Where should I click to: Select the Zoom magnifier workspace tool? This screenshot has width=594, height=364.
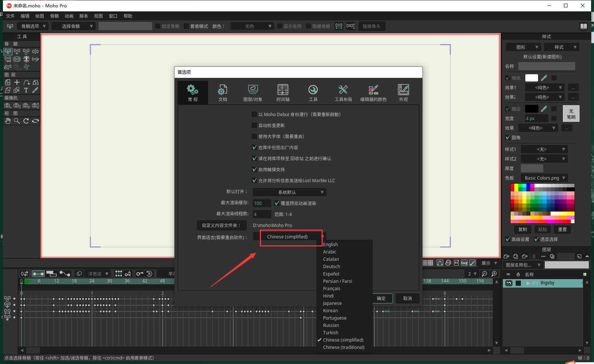(x=17, y=121)
